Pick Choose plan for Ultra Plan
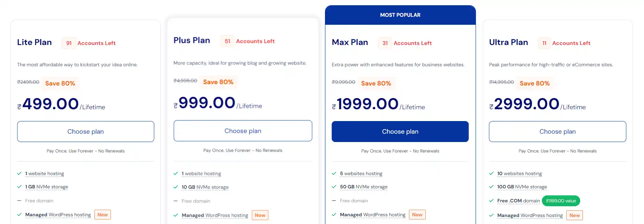Screen dimensions: 644x224 (x=557, y=132)
